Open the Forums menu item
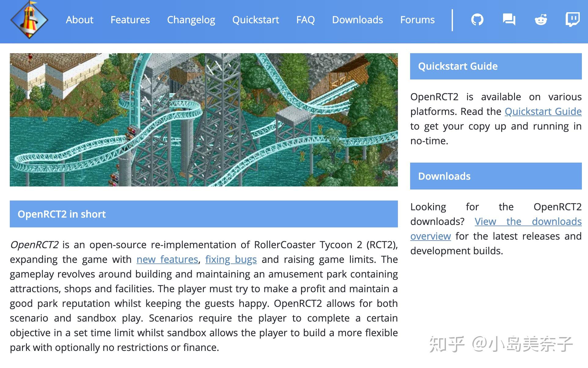588x368 pixels. (417, 20)
